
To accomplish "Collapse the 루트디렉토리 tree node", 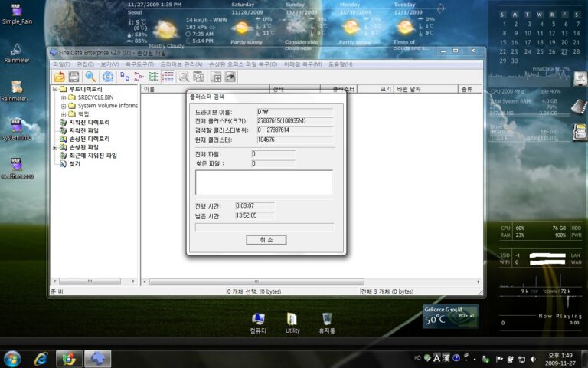I will click(x=55, y=89).
